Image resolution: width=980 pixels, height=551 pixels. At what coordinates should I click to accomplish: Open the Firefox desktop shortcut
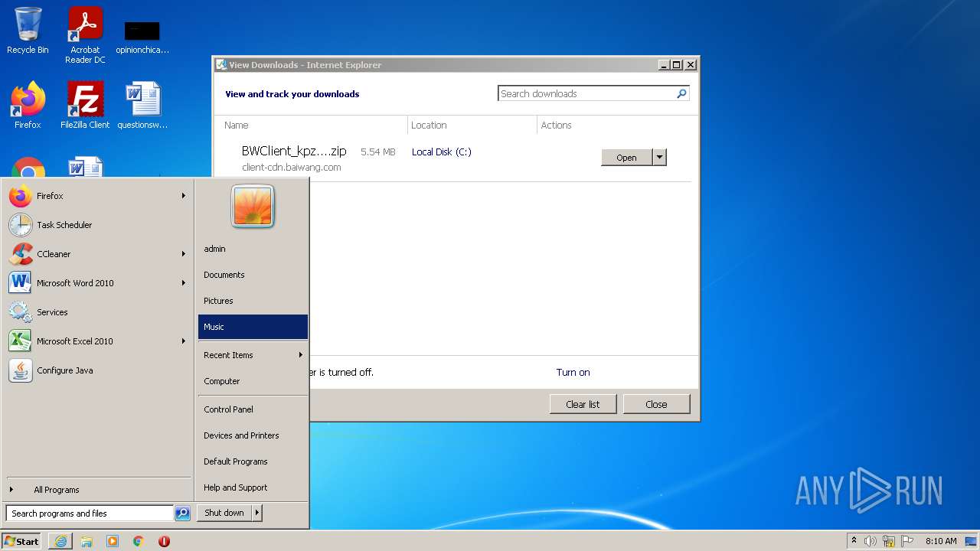(x=28, y=105)
